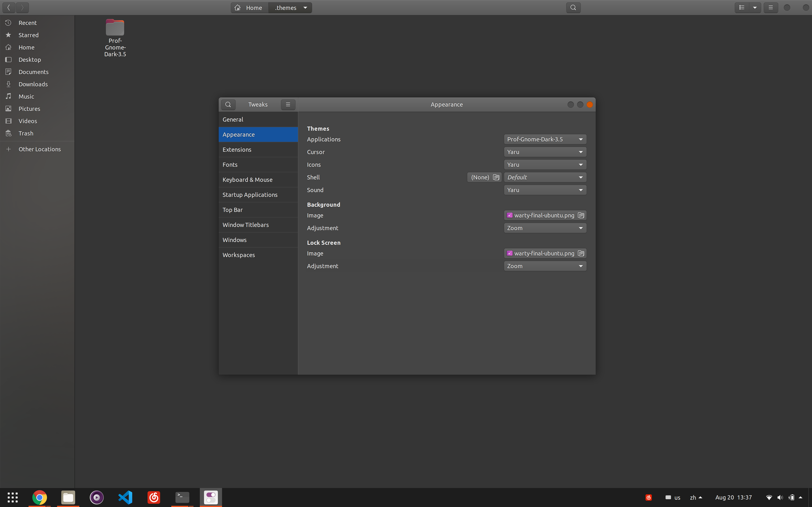Screen dimensions: 812x507
Task: Select the hamburger menu icon in Tweaks
Action: pyautogui.click(x=288, y=104)
